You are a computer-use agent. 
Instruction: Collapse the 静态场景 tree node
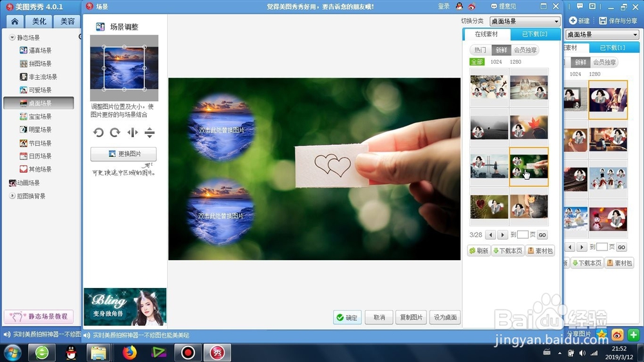click(12, 37)
